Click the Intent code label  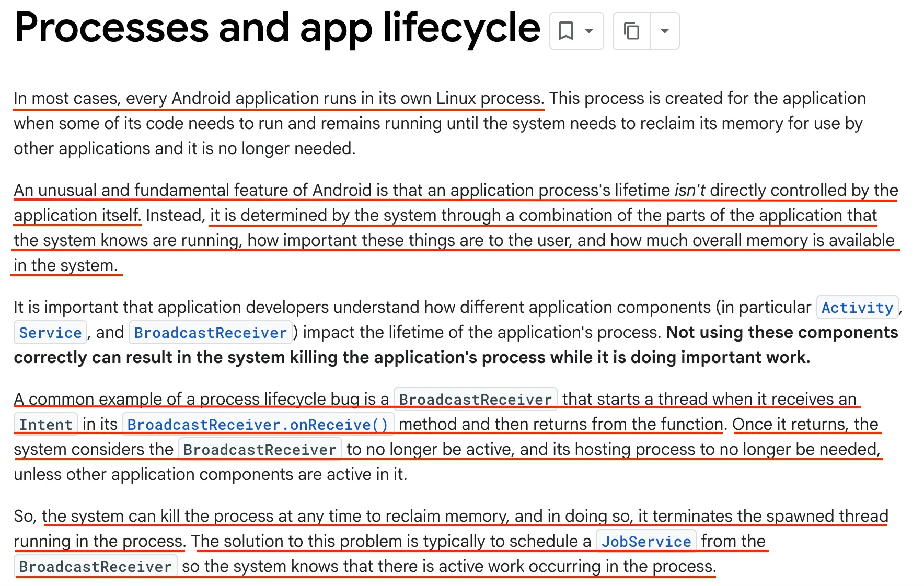pos(46,425)
